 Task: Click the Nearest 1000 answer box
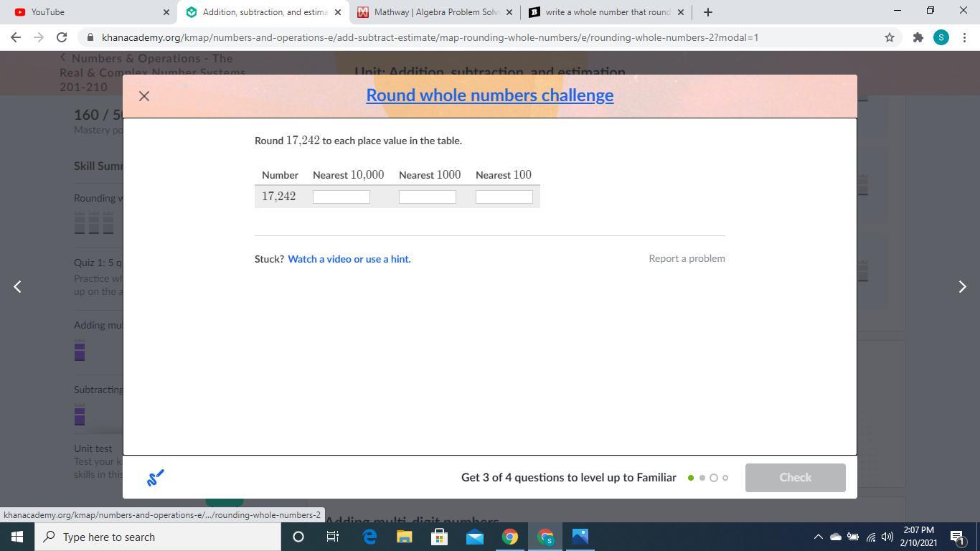[x=428, y=197]
